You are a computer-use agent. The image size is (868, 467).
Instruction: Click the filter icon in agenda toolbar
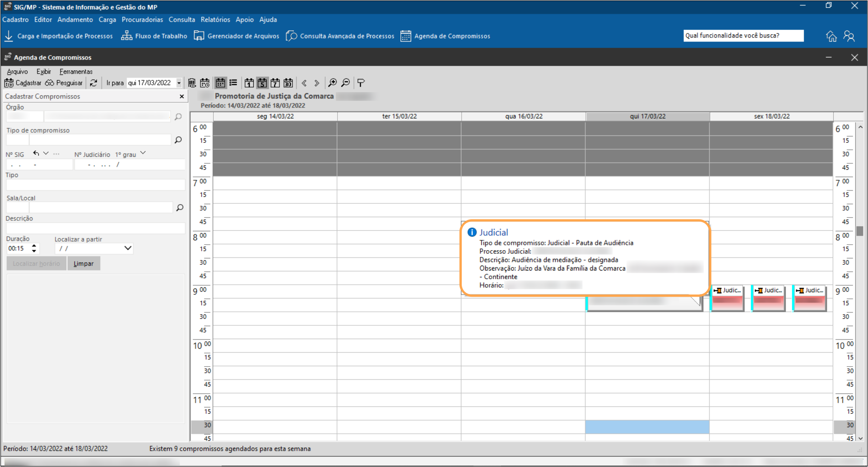(361, 83)
